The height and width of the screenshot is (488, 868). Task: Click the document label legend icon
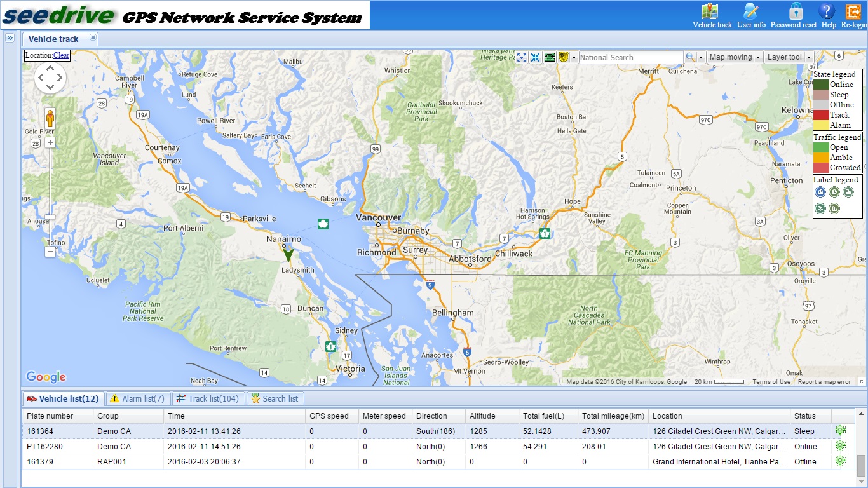[848, 192]
